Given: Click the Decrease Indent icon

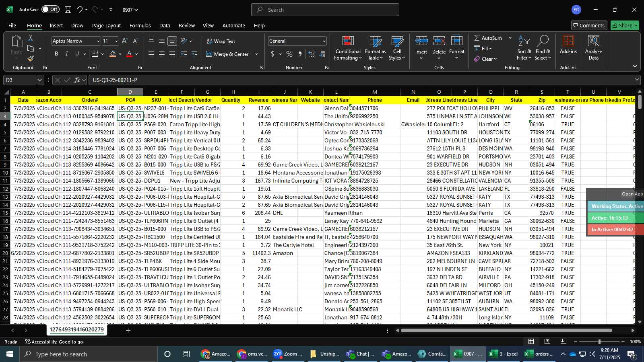Looking at the screenshot, I should [184, 54].
